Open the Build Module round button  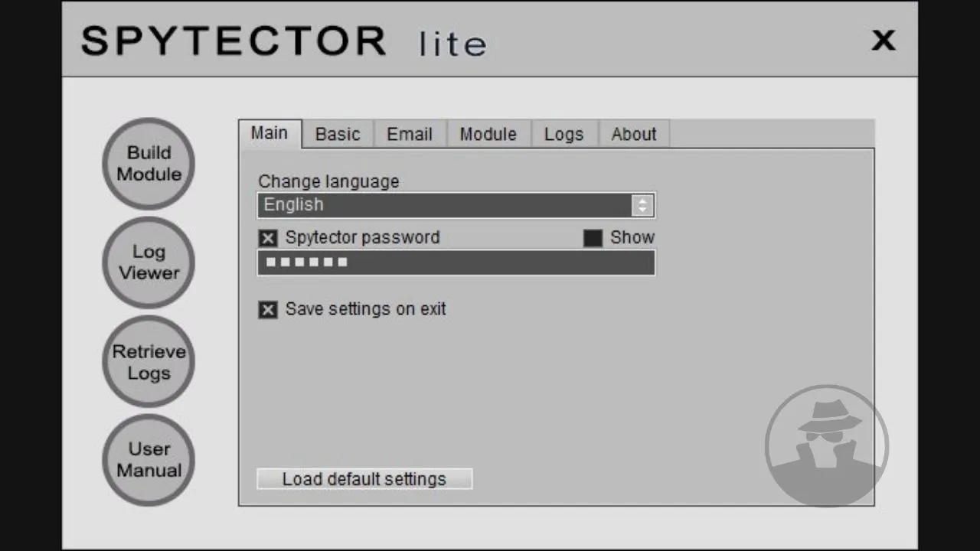[x=149, y=164]
